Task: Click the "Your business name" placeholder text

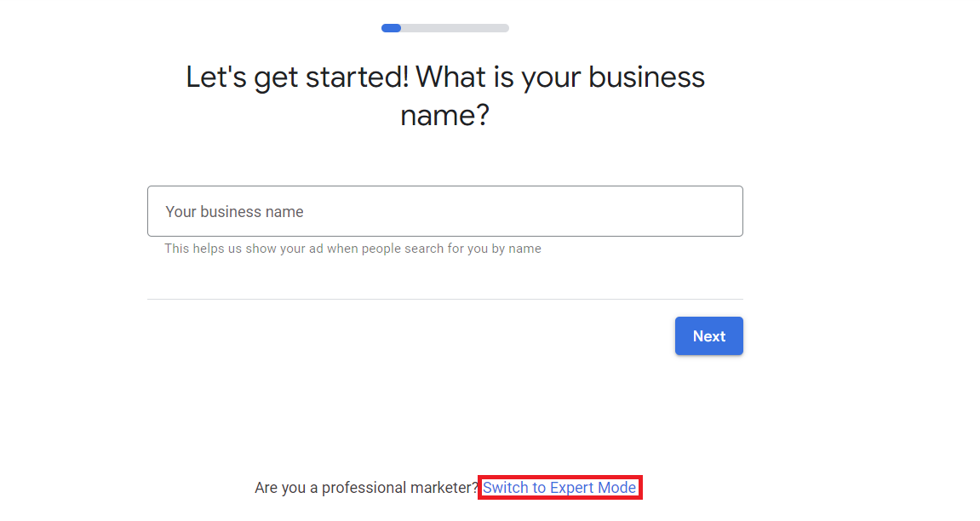Action: tap(234, 212)
